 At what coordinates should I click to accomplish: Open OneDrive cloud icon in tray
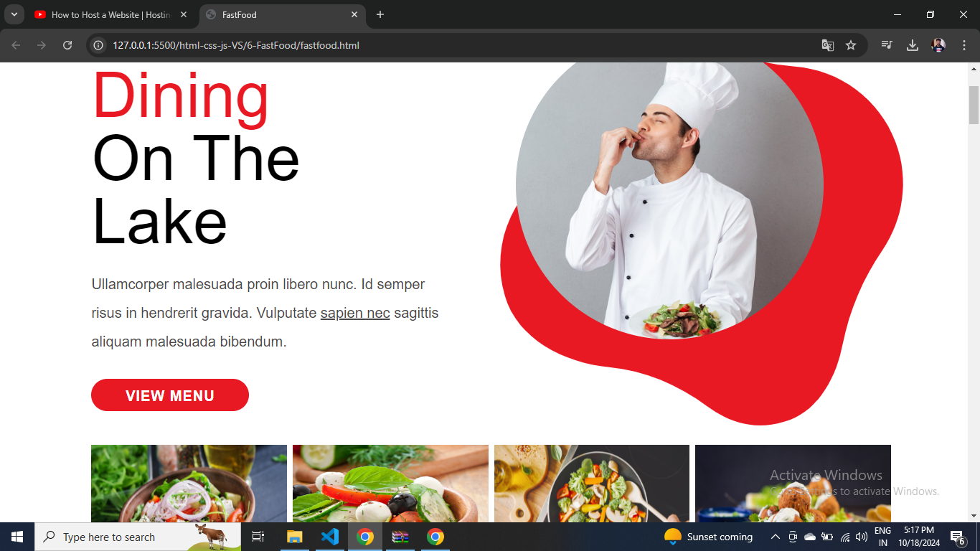tap(810, 537)
